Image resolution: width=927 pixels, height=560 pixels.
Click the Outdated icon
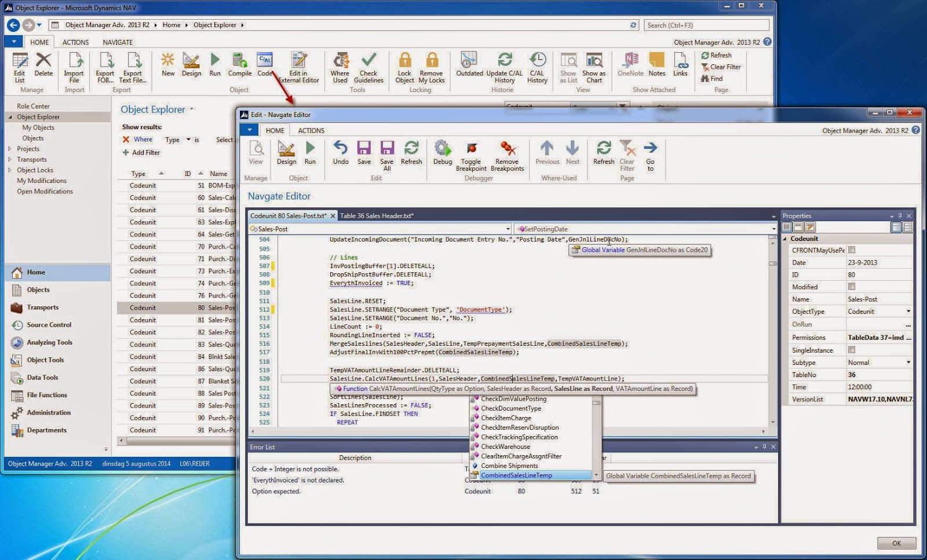point(469,64)
